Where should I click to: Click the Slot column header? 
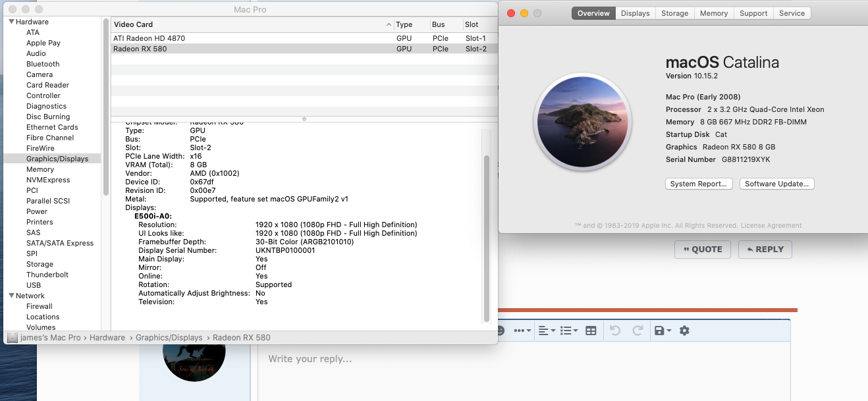[x=479, y=24]
